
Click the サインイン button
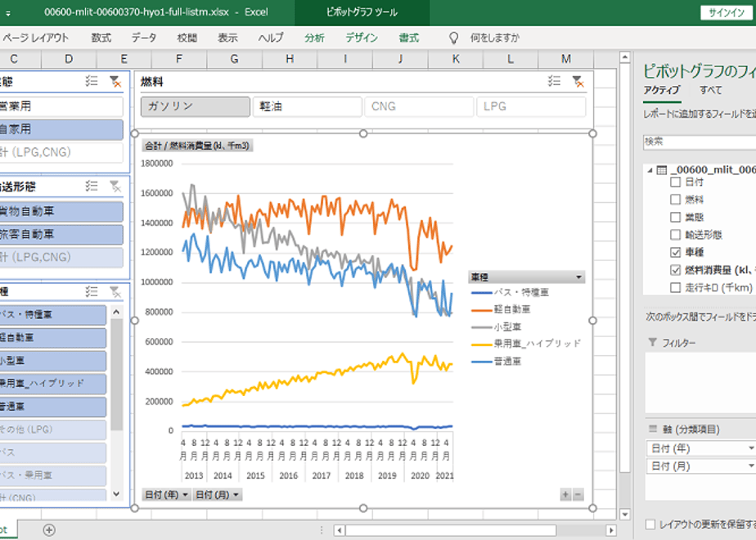pos(726,13)
